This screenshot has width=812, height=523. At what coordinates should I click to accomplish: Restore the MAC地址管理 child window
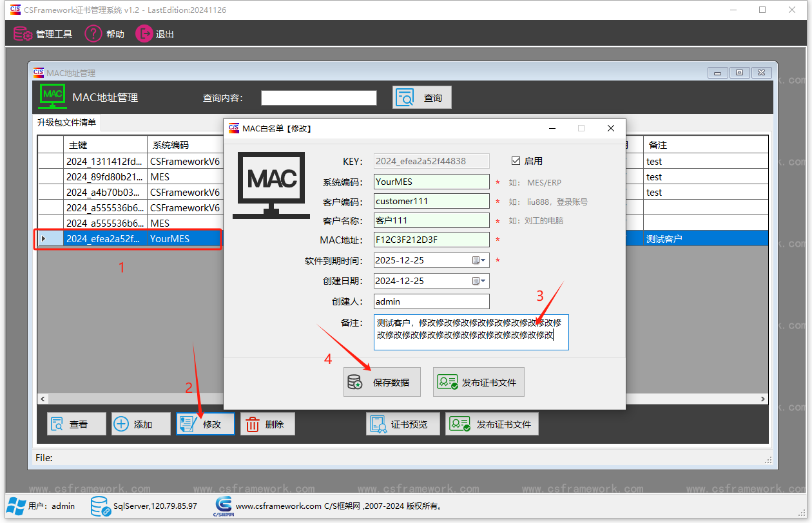[740, 73]
